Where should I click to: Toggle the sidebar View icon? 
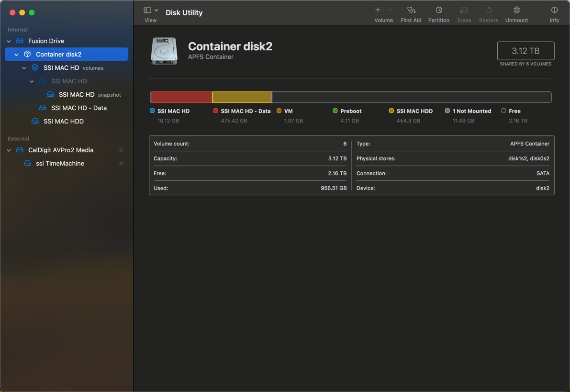pos(147,10)
